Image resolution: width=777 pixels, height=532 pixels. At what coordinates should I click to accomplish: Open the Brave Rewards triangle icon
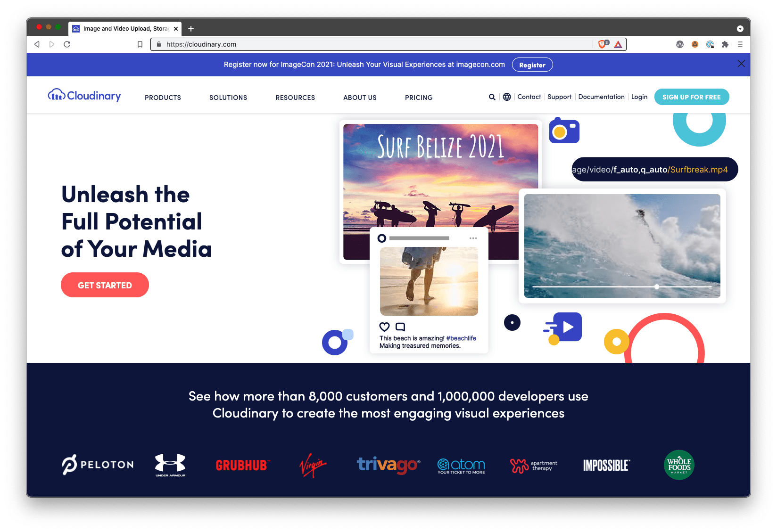(x=618, y=44)
